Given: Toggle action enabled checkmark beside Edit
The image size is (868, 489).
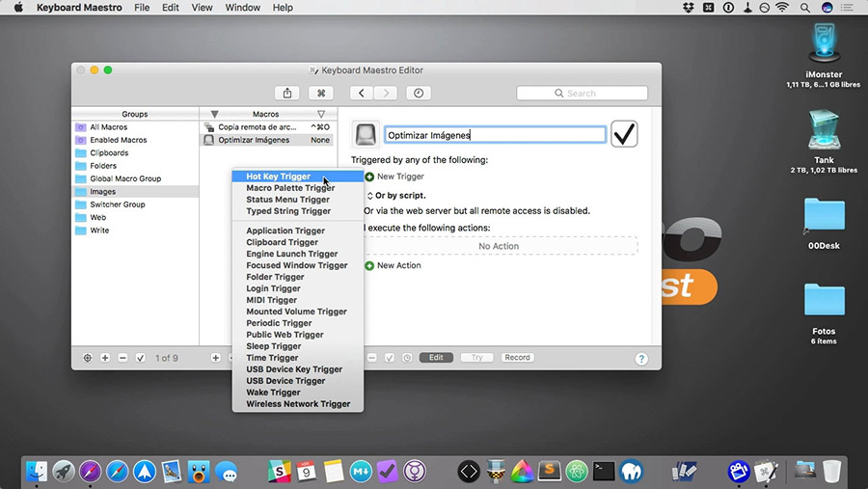Looking at the screenshot, I should click(390, 358).
